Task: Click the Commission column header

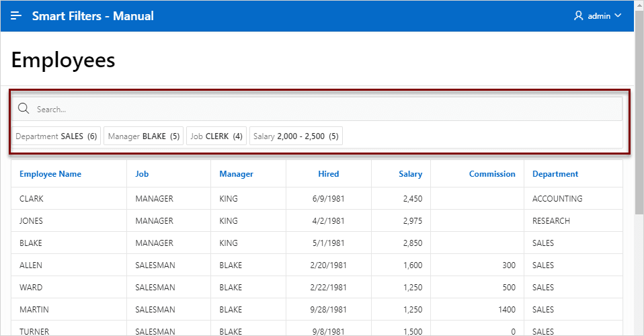Action: pyautogui.click(x=492, y=174)
